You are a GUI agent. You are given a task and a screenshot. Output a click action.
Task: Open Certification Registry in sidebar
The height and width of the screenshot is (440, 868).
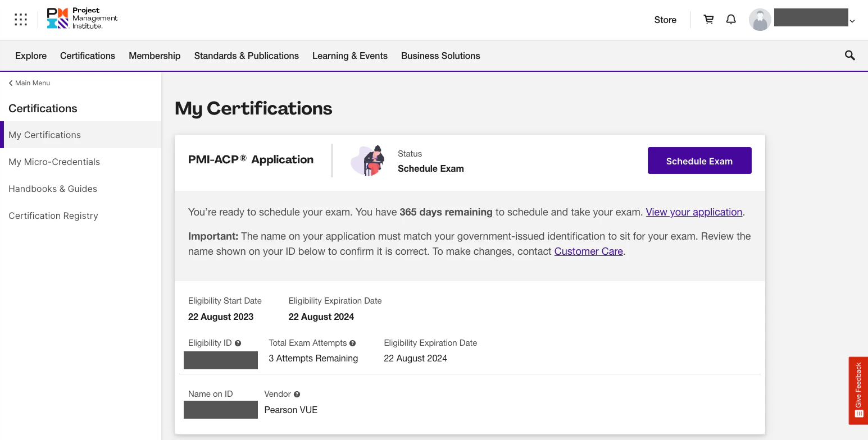(x=81, y=216)
